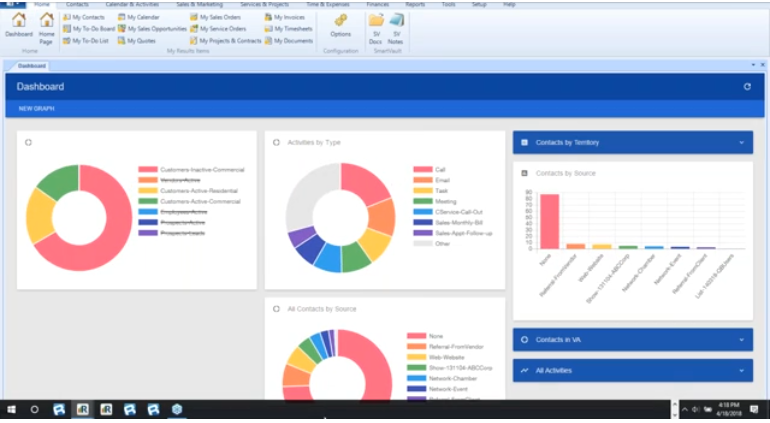This screenshot has width=770, height=423.
Task: Toggle Vendors-Active legend item in first chart
Action: pyautogui.click(x=179, y=180)
